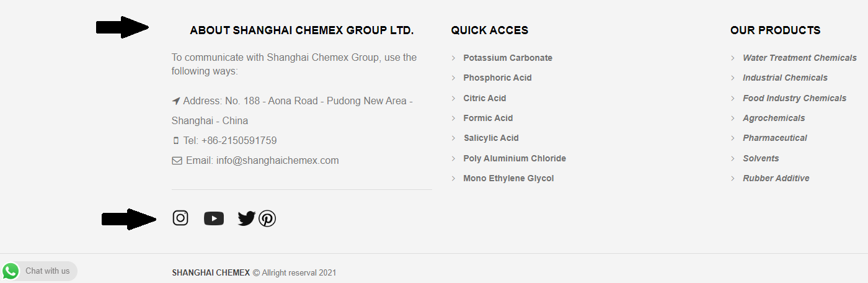Image resolution: width=868 pixels, height=283 pixels.
Task: Select Food Industry Chemicals category
Action: click(794, 98)
